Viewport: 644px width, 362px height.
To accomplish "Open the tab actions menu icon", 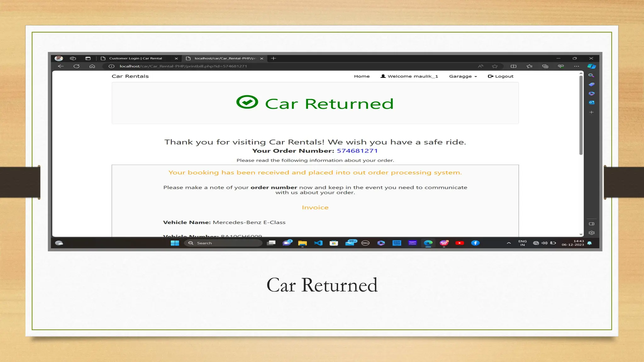I will (88, 58).
